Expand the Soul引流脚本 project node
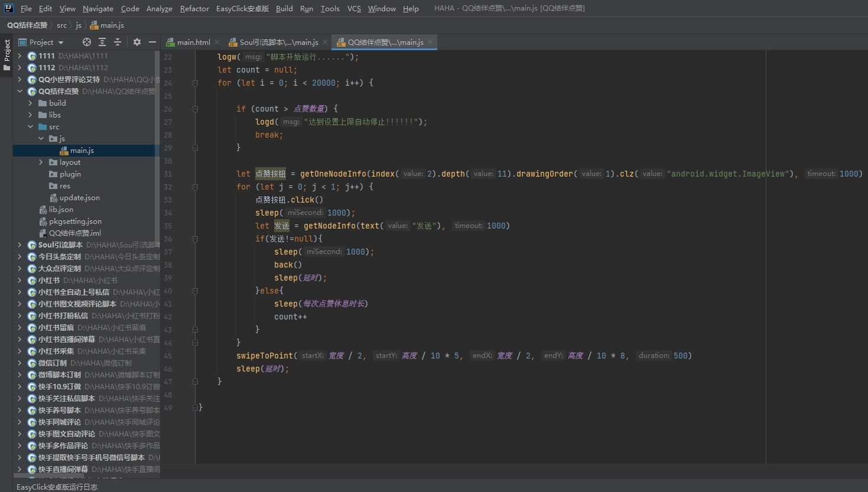Screen dimensions: 868x492 click(19, 245)
